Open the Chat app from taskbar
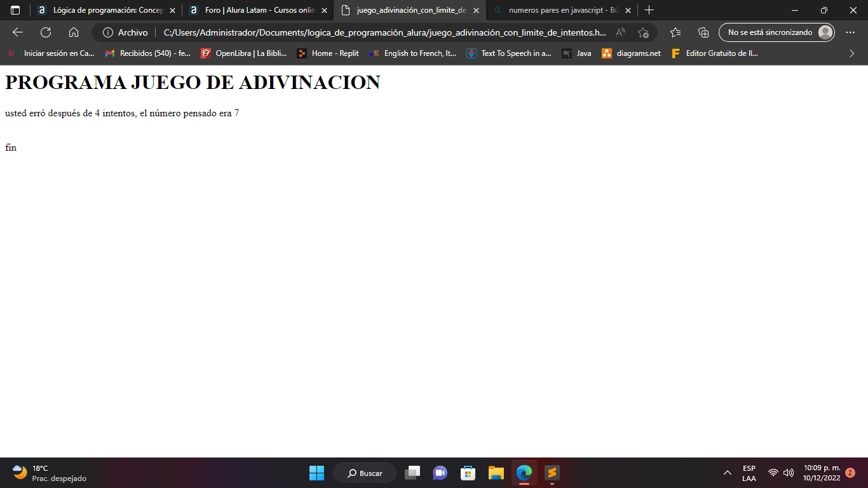Image resolution: width=868 pixels, height=488 pixels. 440,473
